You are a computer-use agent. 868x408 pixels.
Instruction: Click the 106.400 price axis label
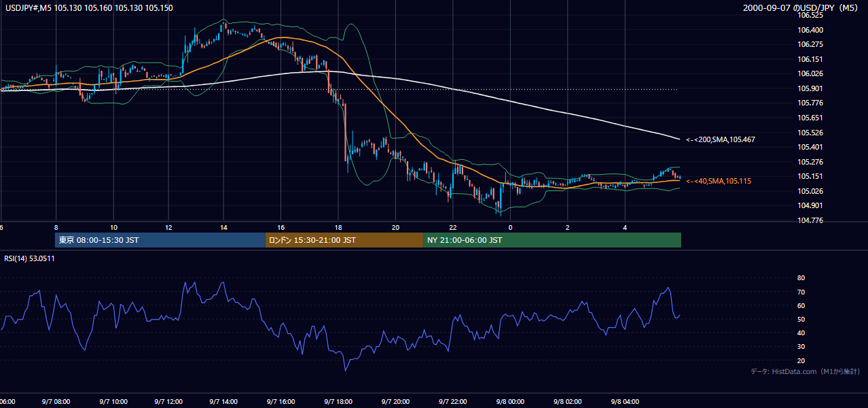pos(810,30)
